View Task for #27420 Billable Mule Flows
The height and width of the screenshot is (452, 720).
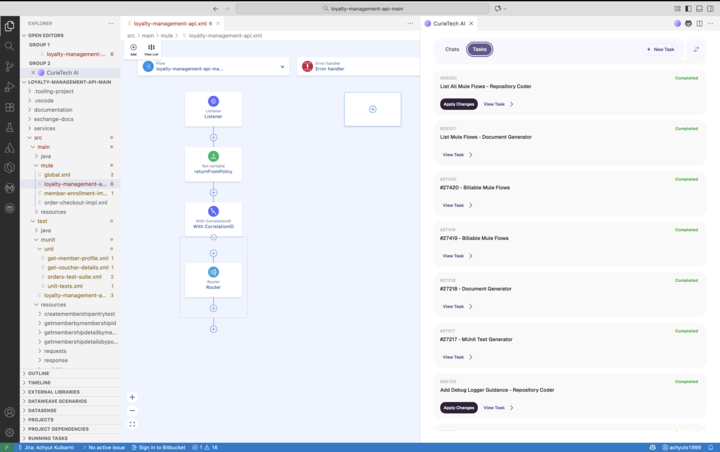pos(457,205)
